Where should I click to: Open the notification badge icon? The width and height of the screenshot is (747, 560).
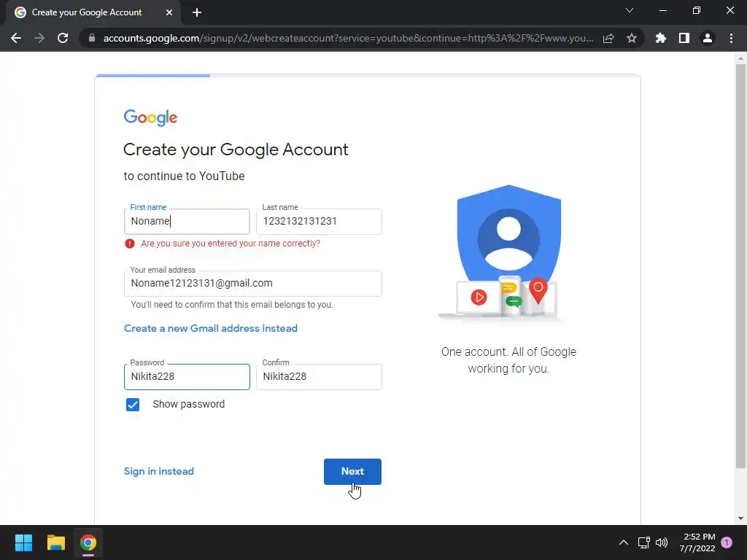727,542
